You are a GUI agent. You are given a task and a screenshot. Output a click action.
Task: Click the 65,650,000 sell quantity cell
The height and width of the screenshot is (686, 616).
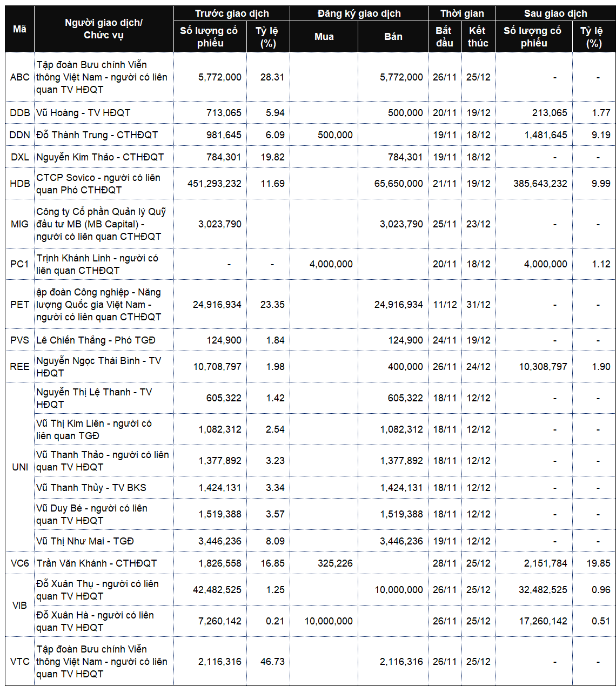click(398, 184)
